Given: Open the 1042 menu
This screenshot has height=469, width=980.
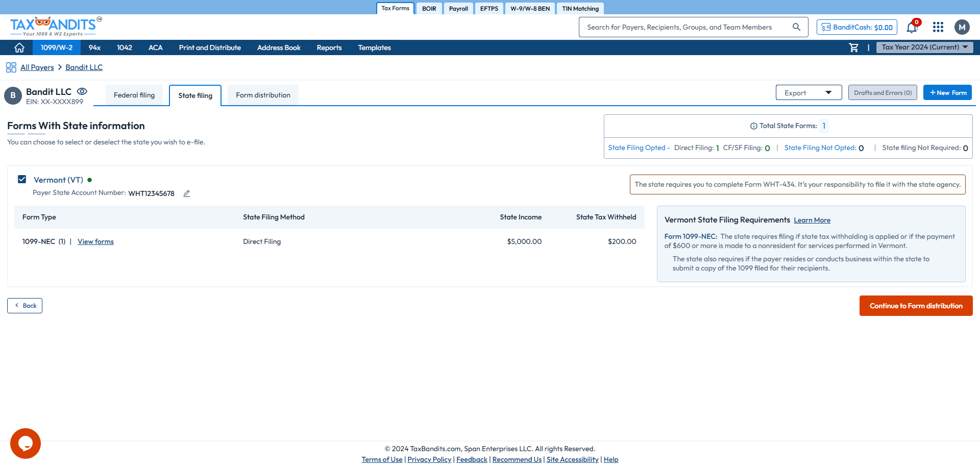Looking at the screenshot, I should [125, 47].
